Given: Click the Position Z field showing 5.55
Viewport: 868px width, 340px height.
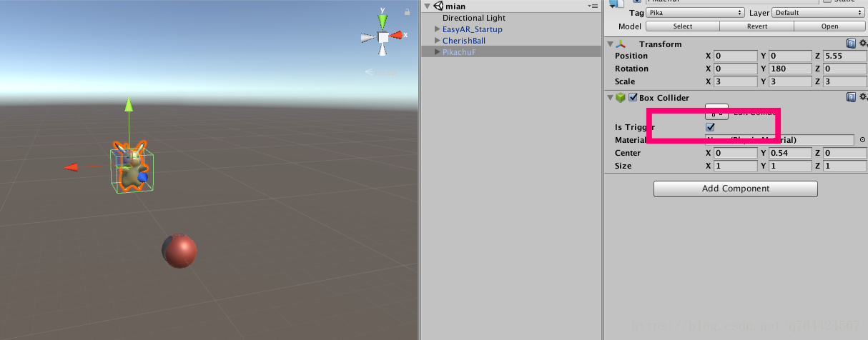Looking at the screenshot, I should pos(844,56).
